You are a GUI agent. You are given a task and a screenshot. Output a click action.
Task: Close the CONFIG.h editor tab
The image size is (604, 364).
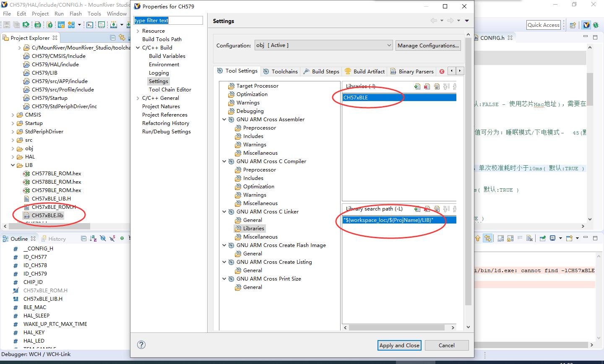pyautogui.click(x=510, y=37)
